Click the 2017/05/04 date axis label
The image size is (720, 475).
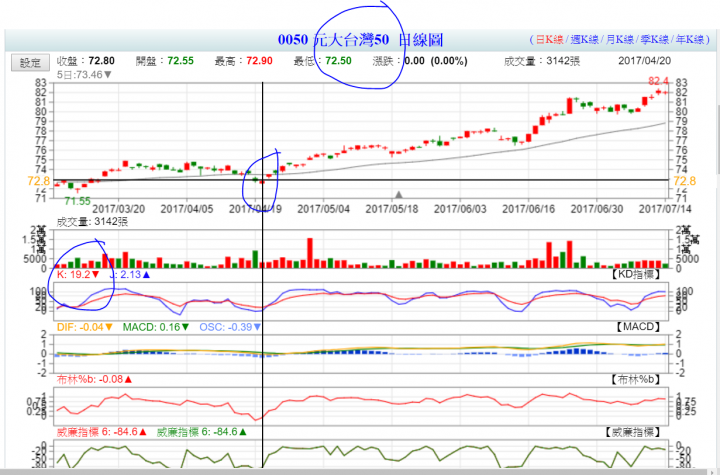[x=324, y=209]
